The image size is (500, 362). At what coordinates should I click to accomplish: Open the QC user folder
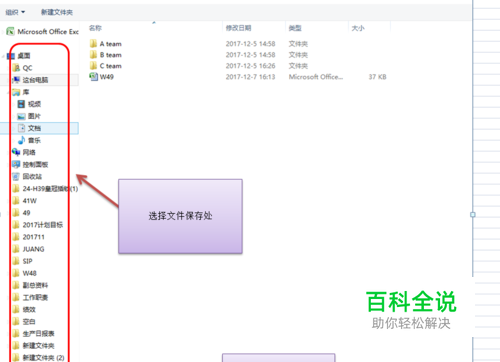tap(23, 68)
